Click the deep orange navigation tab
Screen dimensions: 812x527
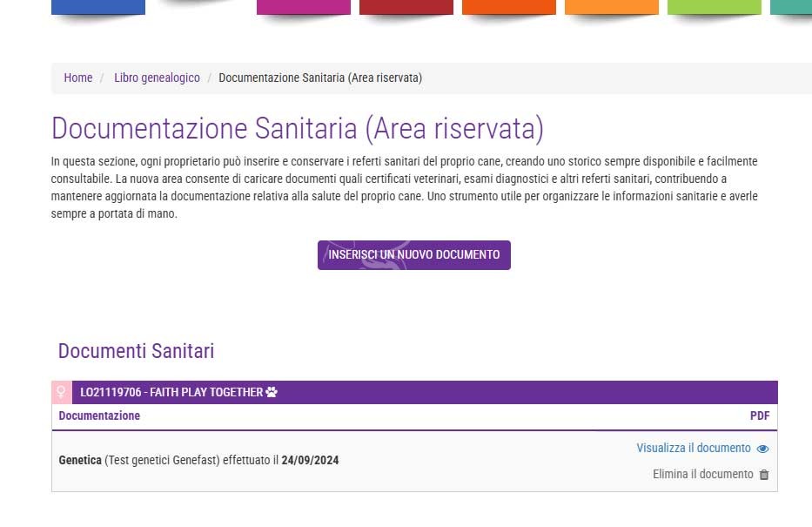point(509,7)
